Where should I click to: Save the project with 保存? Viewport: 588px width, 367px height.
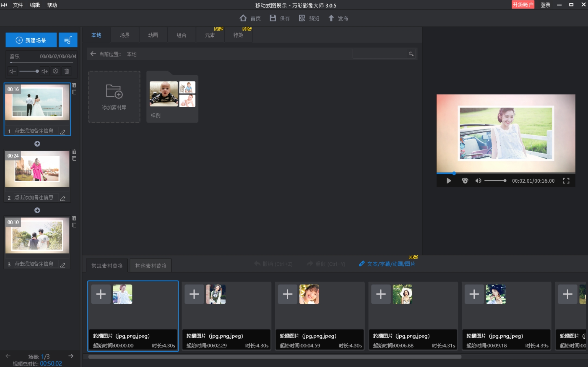coord(280,18)
